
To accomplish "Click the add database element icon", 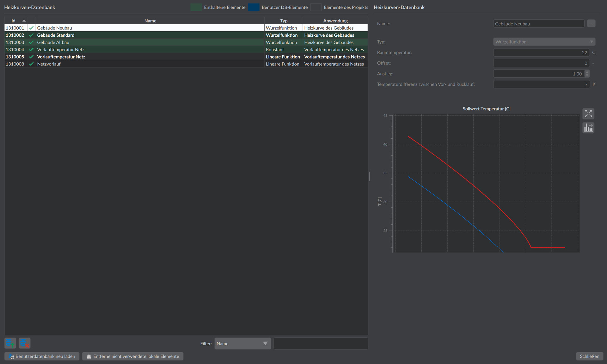I will coord(10,343).
